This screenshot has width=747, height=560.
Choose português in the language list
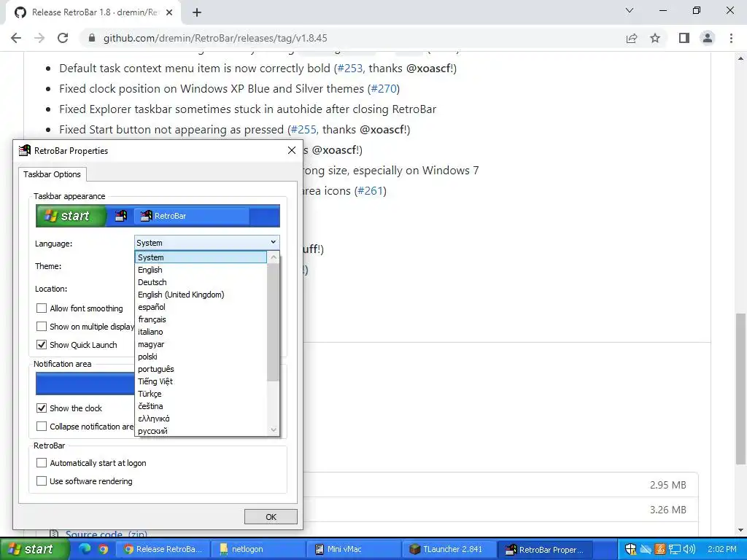point(201,368)
